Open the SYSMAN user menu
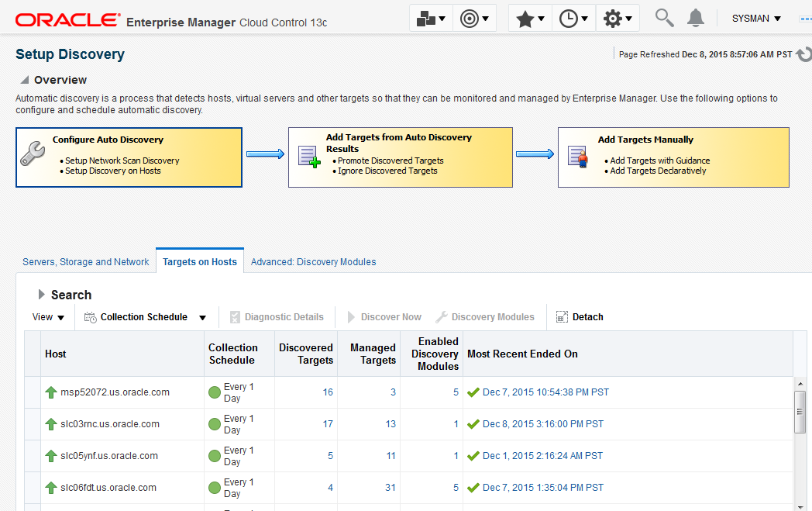Image resolution: width=812 pixels, height=511 pixels. (x=755, y=18)
